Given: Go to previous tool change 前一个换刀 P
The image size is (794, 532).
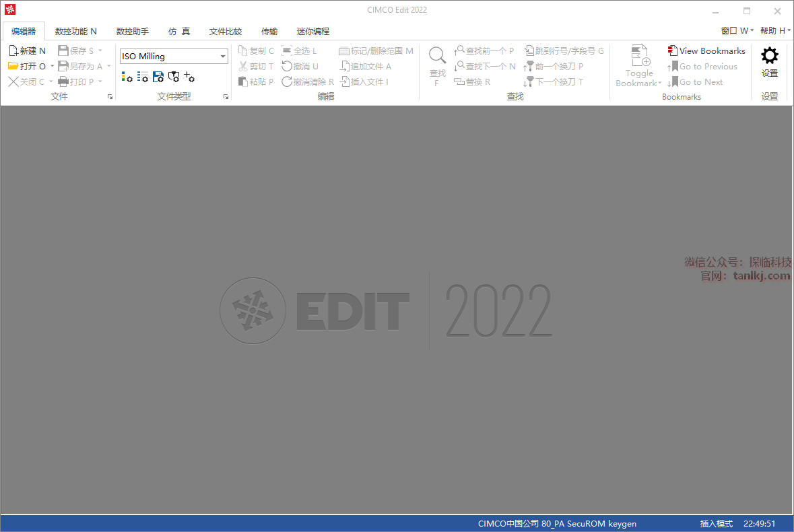Looking at the screenshot, I should (x=554, y=66).
